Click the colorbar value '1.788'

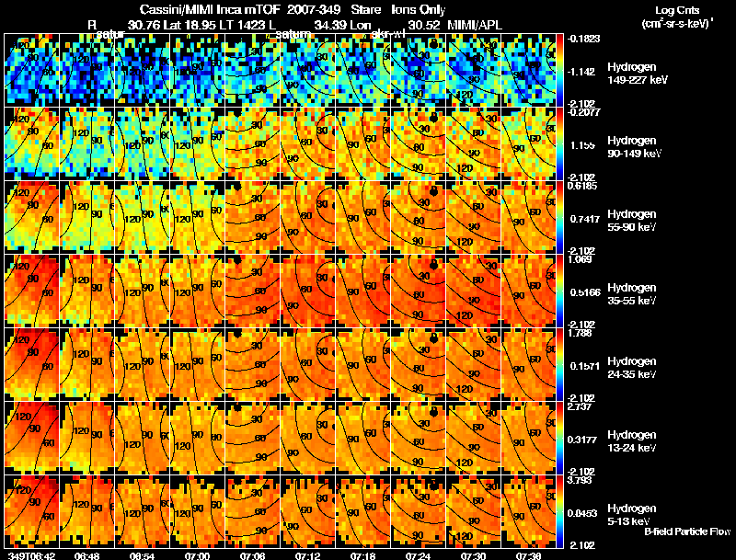coord(581,334)
